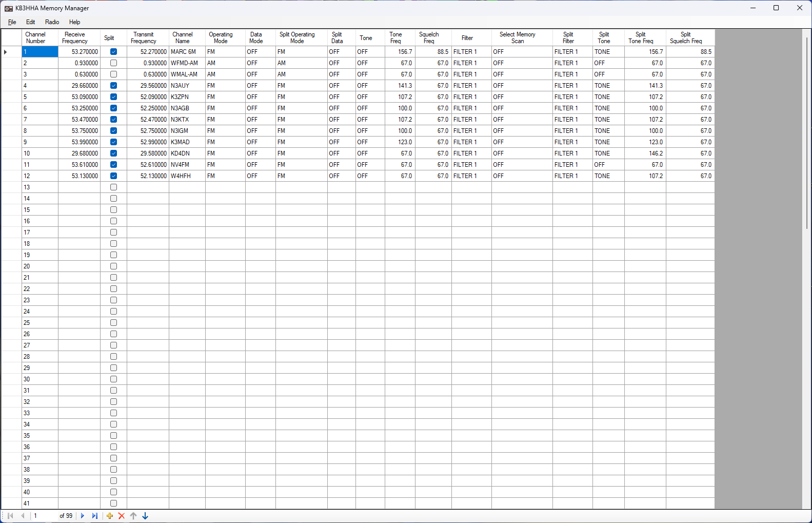Select receive frequency 53.990000 cell
The height and width of the screenshot is (523, 812).
coord(80,142)
